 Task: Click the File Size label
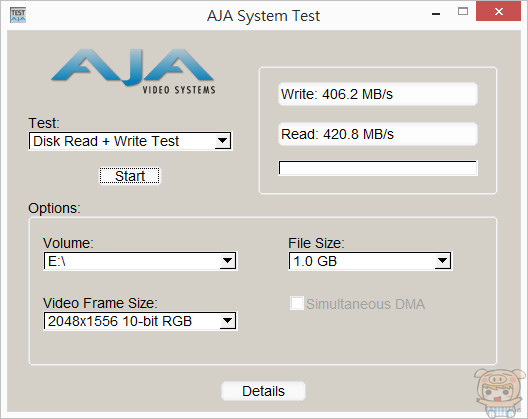tap(316, 243)
